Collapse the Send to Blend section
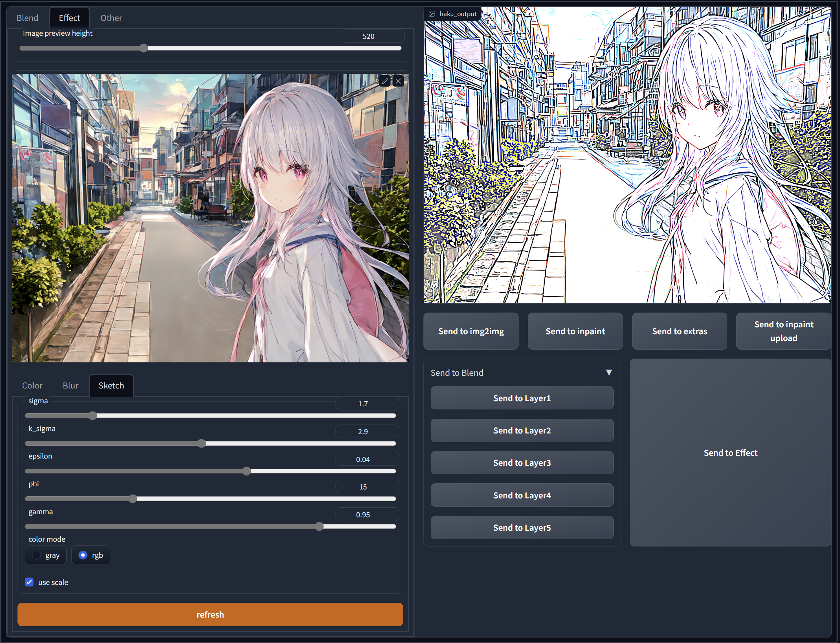The width and height of the screenshot is (840, 643). point(609,373)
